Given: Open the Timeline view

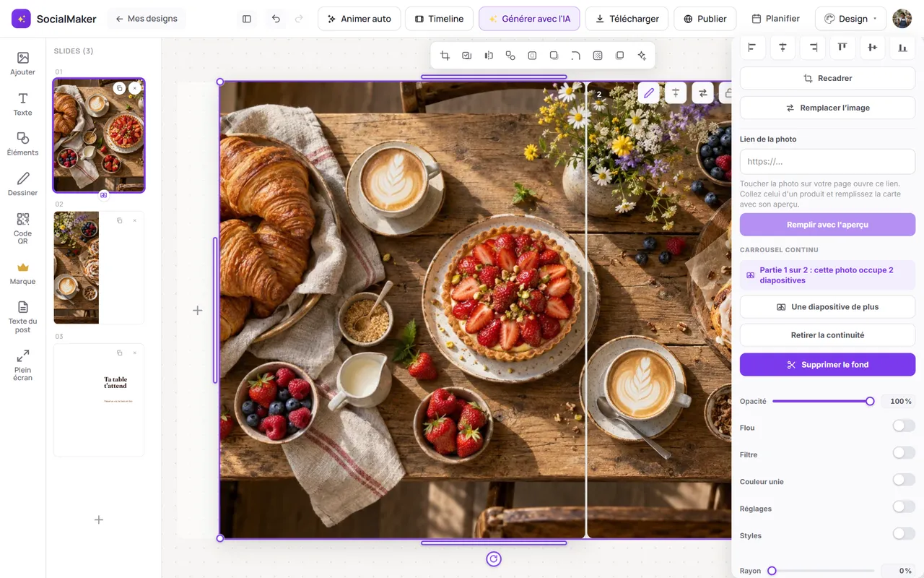Looking at the screenshot, I should pyautogui.click(x=439, y=19).
